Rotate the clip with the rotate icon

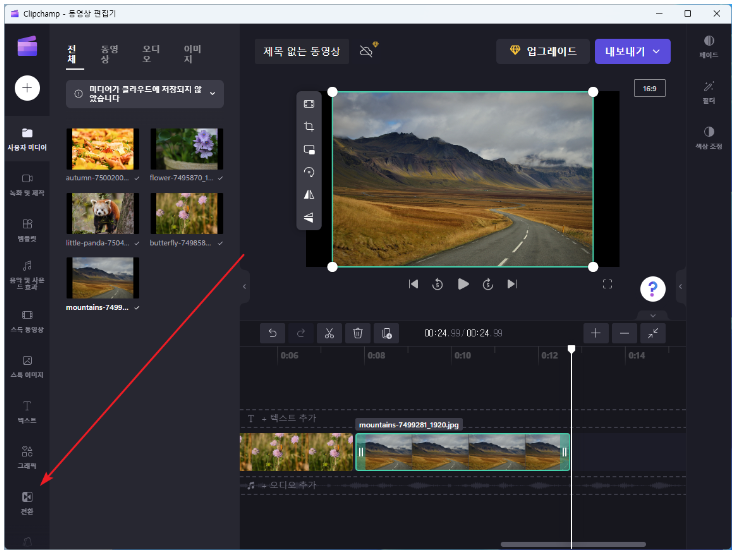point(309,172)
